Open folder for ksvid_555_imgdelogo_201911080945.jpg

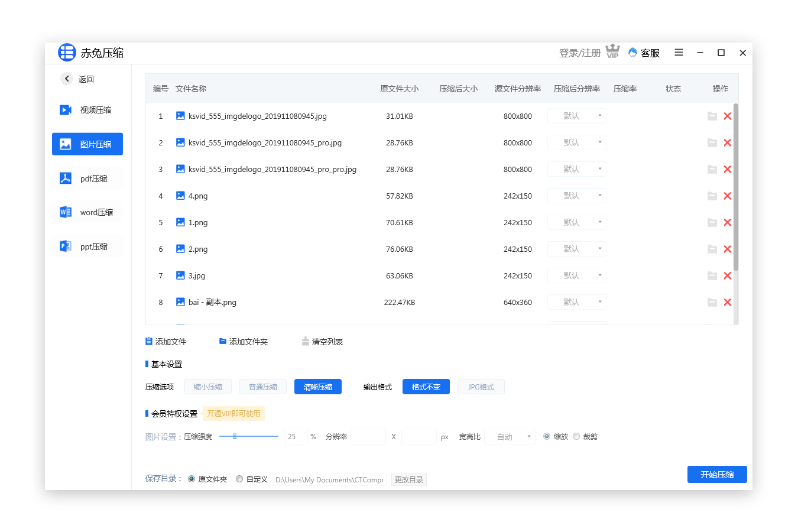(x=712, y=116)
